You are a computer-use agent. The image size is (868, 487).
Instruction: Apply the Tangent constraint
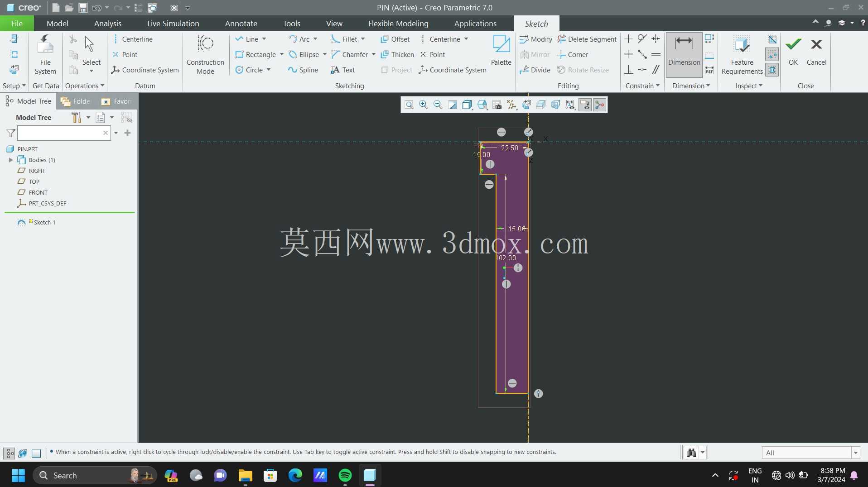[x=642, y=39]
